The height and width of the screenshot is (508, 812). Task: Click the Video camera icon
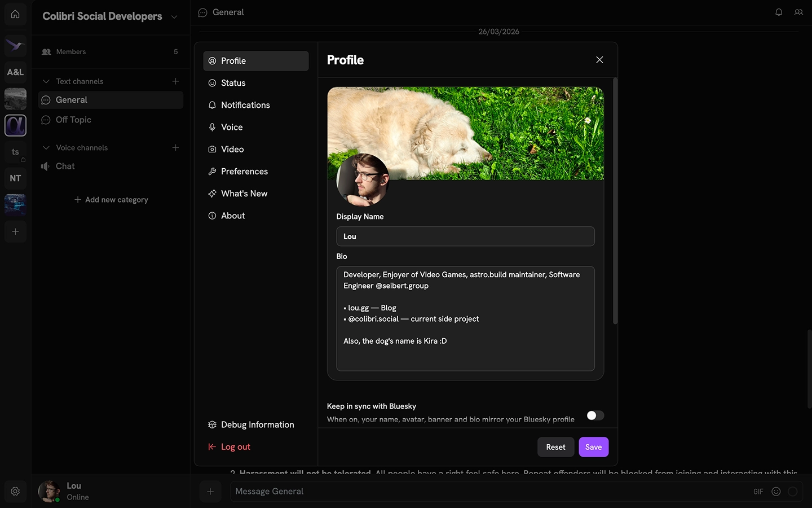tap(212, 149)
